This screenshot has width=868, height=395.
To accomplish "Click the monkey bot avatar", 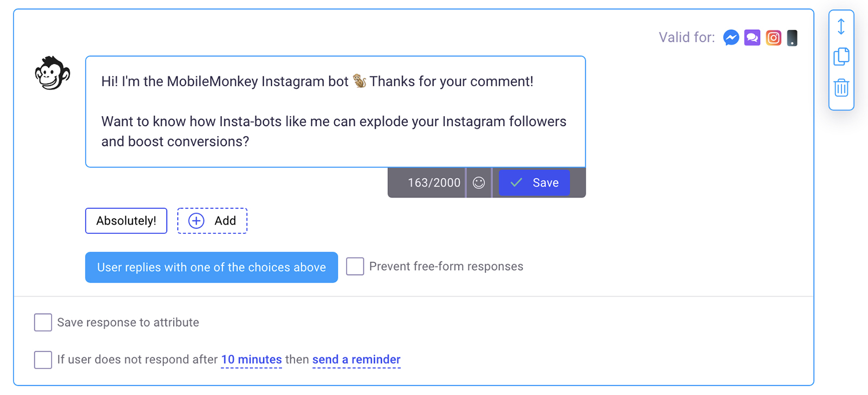I will [52, 73].
